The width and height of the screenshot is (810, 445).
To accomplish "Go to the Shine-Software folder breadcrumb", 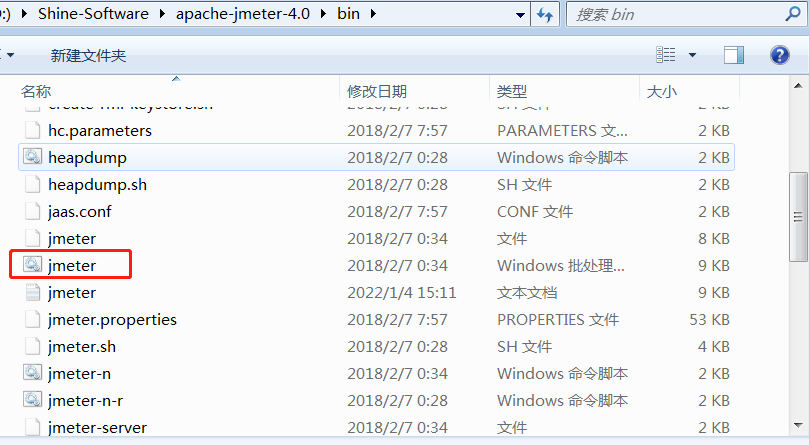I will 93,14.
